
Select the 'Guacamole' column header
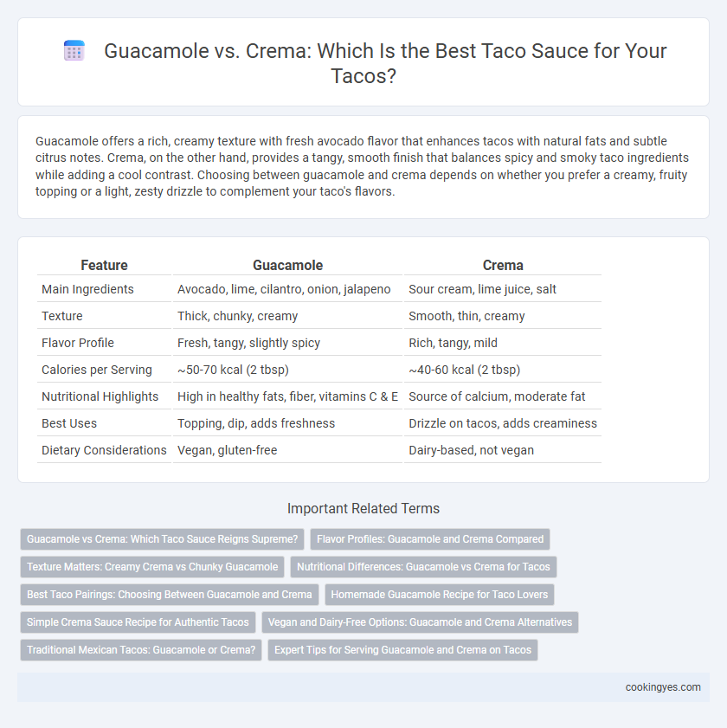[x=287, y=265]
